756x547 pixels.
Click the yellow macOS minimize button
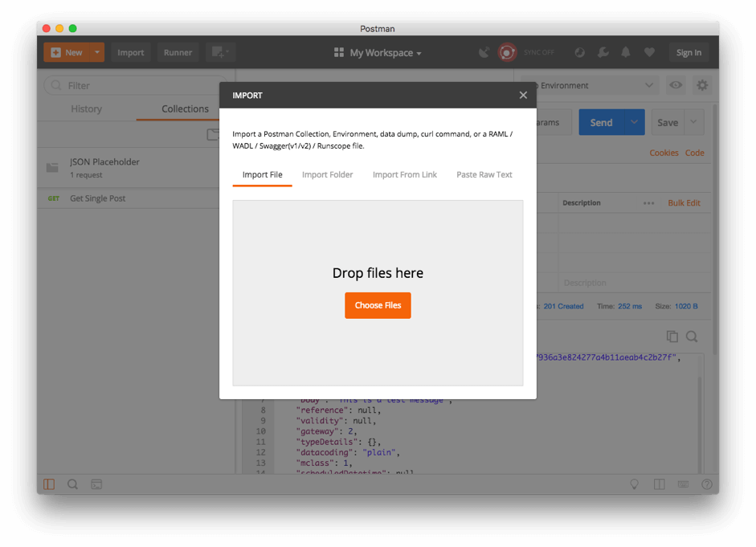[59, 28]
